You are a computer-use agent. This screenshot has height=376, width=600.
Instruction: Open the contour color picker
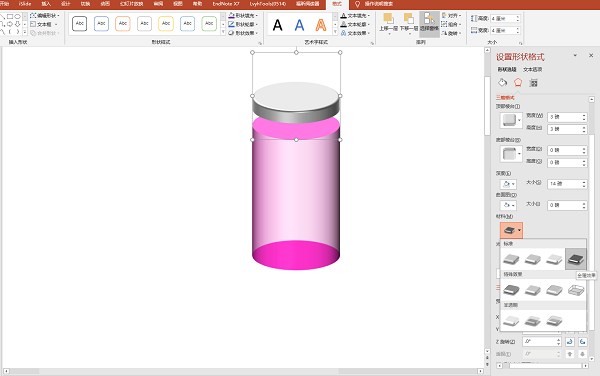click(509, 205)
